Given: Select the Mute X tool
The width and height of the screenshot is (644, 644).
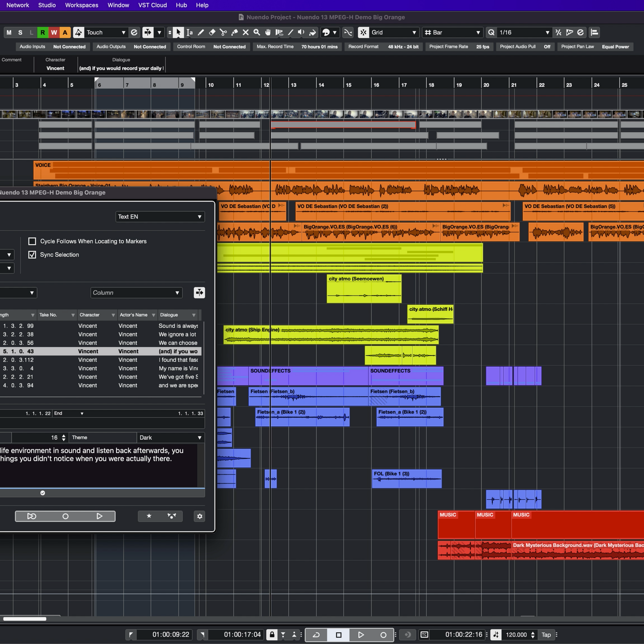Looking at the screenshot, I should click(x=246, y=33).
